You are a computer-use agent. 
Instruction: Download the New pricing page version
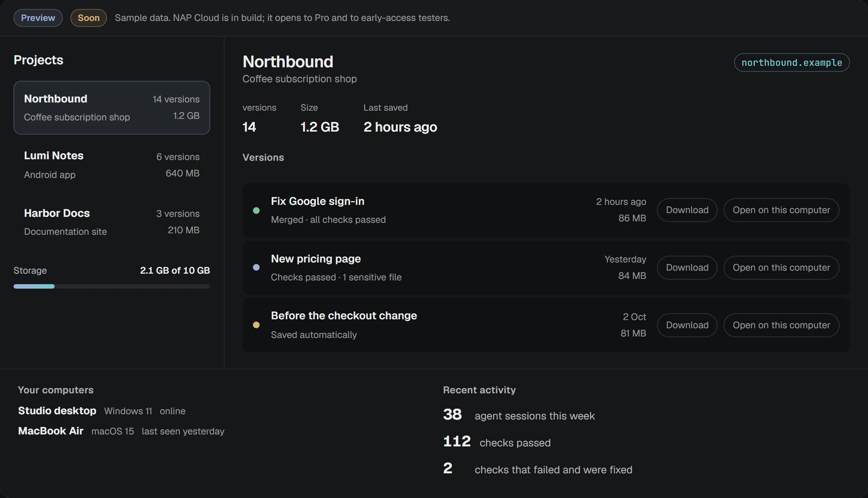click(x=687, y=268)
